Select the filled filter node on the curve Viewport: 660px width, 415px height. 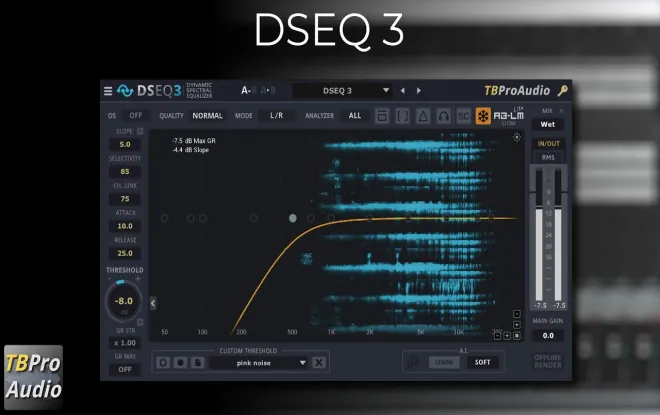click(x=293, y=218)
